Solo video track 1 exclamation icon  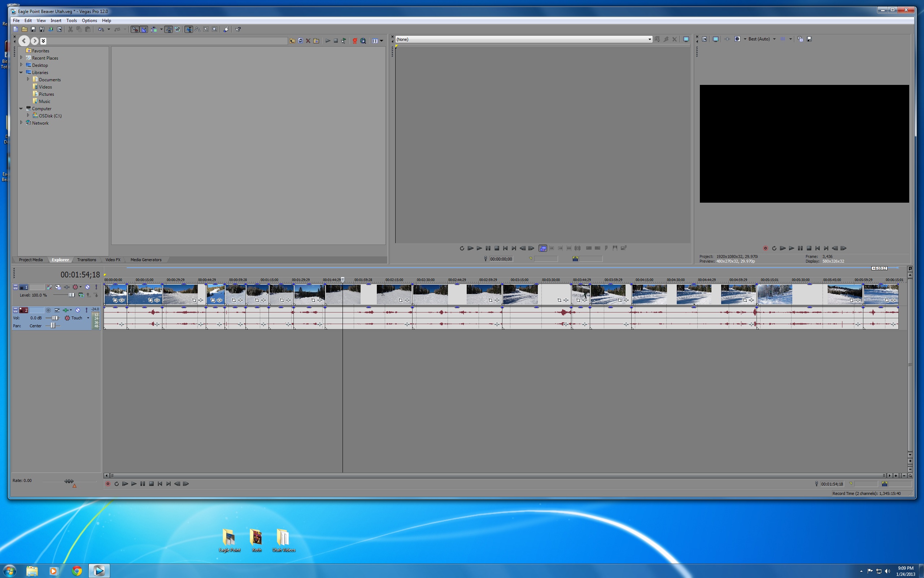tap(96, 287)
